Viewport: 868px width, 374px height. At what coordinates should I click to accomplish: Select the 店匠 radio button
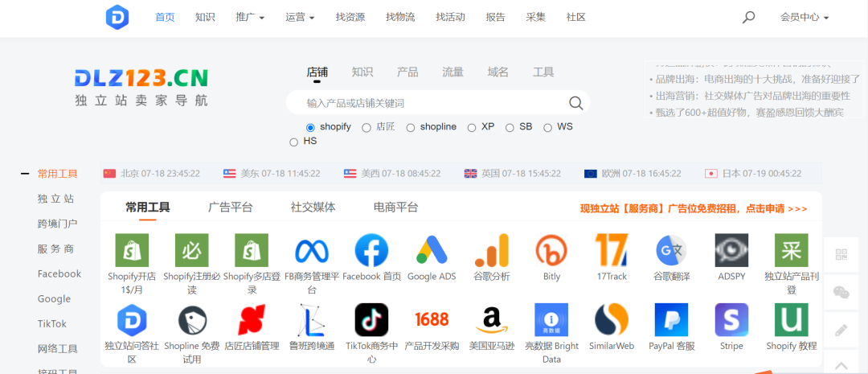[x=366, y=127]
